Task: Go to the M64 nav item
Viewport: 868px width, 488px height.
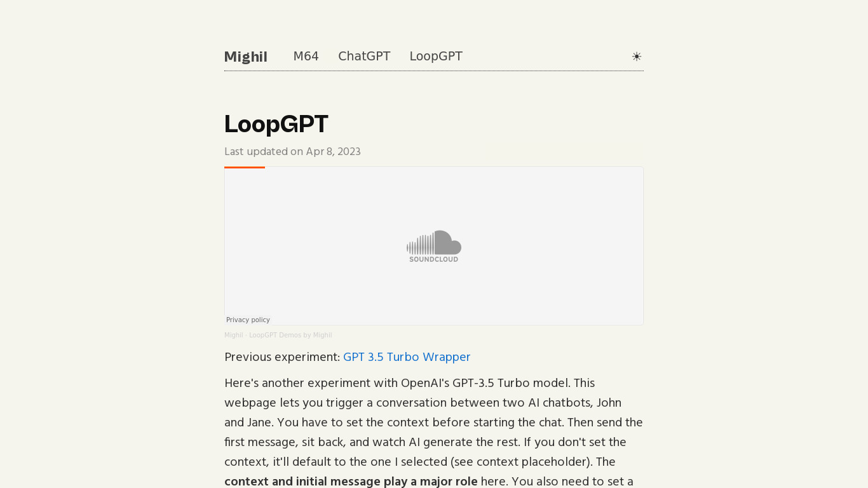Action: (306, 57)
